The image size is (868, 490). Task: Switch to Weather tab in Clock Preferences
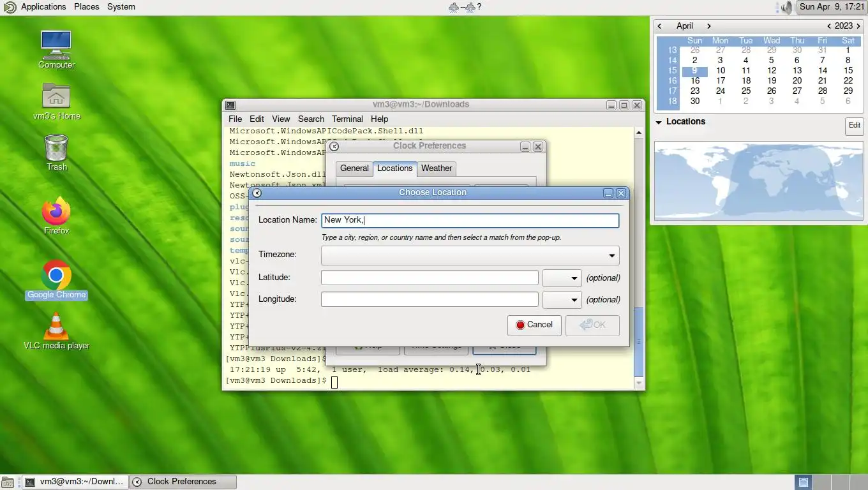437,168
